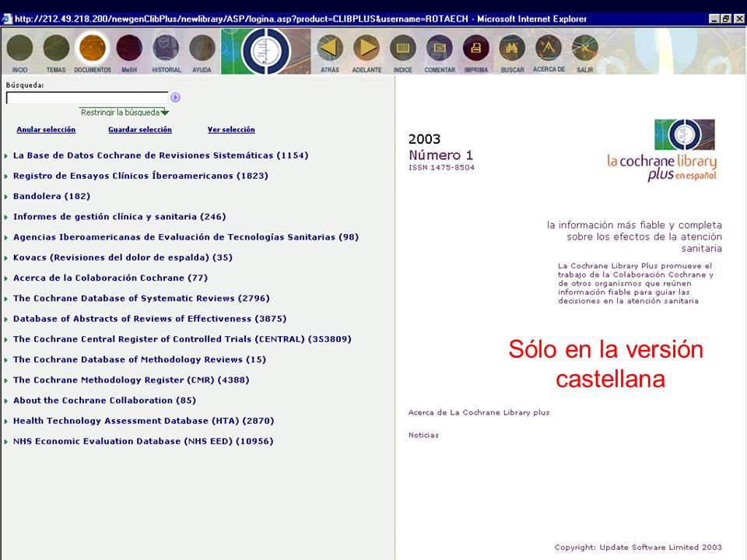Click the Guardar selección link
Screen dimensions: 747x560
point(139,130)
